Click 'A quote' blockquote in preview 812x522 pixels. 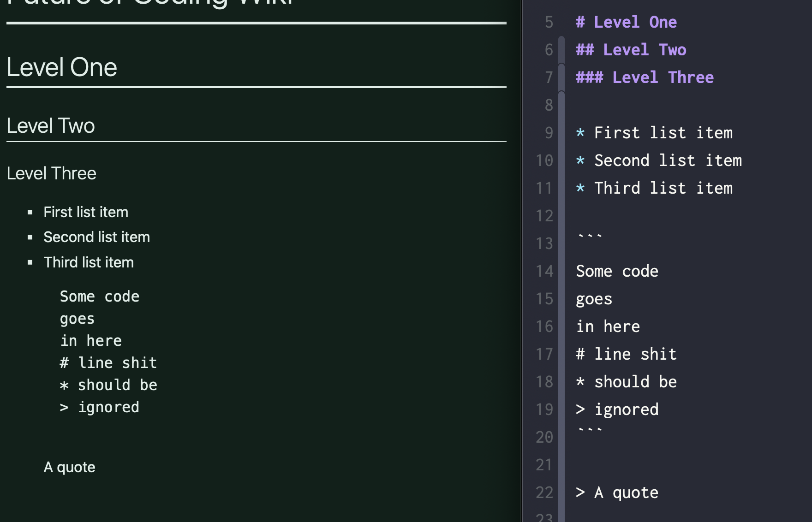(70, 467)
